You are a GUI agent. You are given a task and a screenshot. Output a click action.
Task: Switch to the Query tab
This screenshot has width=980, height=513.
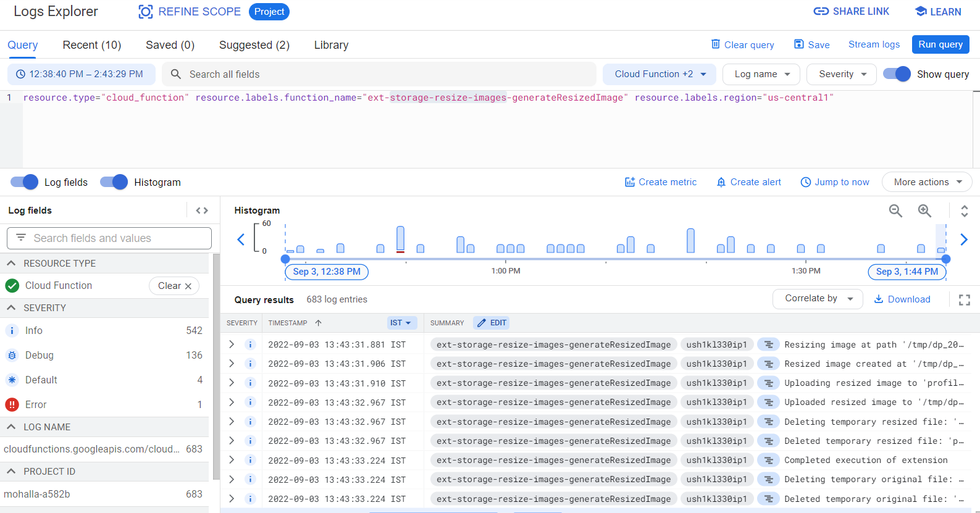pos(23,45)
